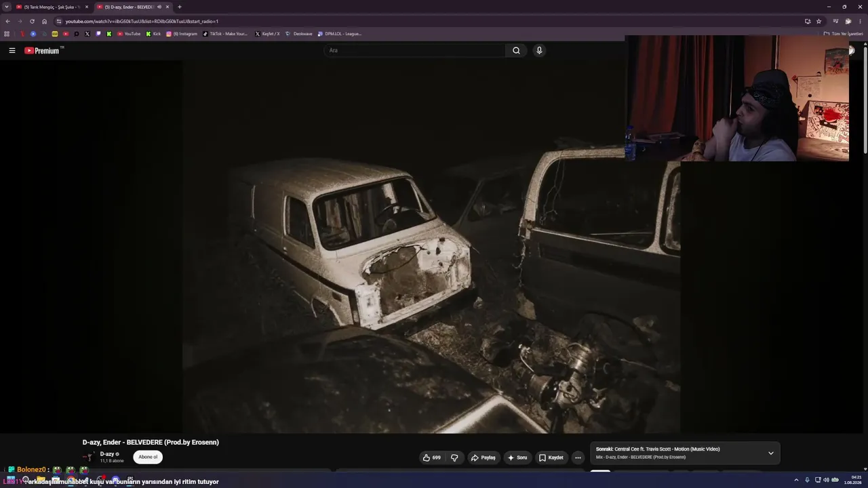The height and width of the screenshot is (488, 868).
Task: Switch to the Tarık Mengüç browser tab
Action: [x=52, y=7]
